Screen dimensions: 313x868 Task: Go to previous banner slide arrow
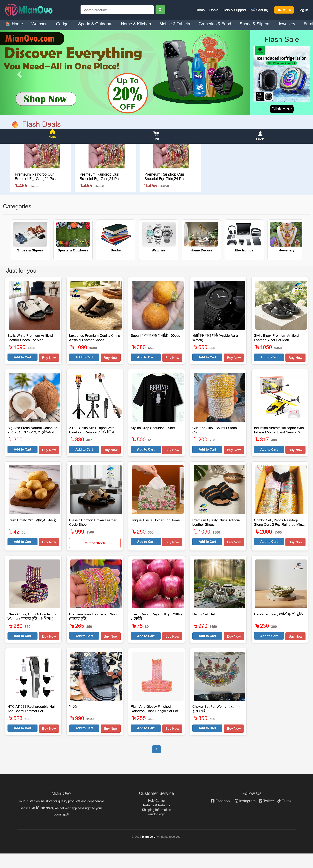[20, 75]
